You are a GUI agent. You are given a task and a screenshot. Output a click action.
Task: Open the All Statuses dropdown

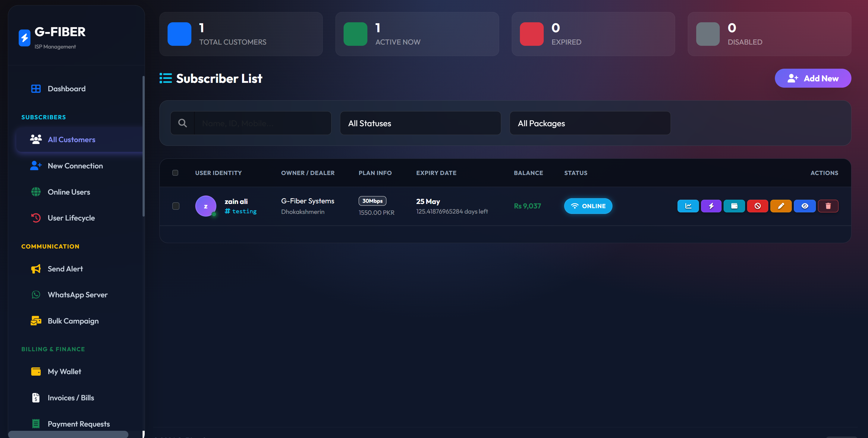click(420, 123)
